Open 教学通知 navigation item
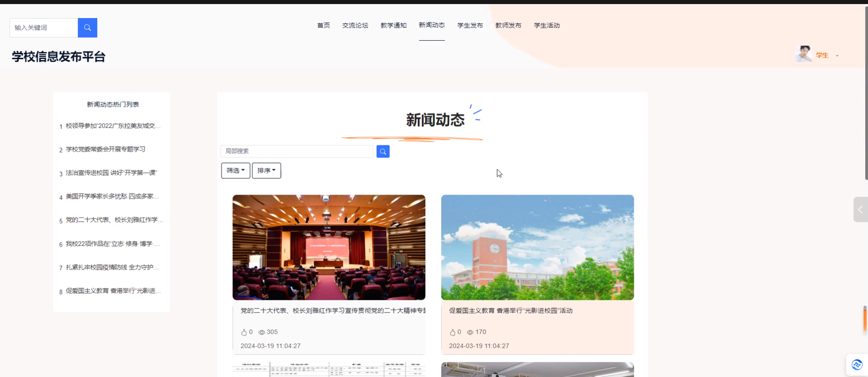This screenshot has height=377, width=868. click(394, 25)
